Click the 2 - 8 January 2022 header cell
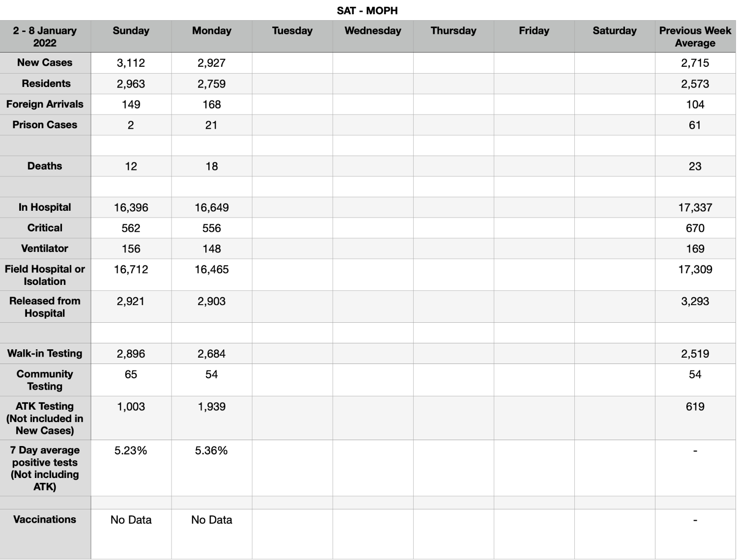The width and height of the screenshot is (737, 560). click(45, 36)
